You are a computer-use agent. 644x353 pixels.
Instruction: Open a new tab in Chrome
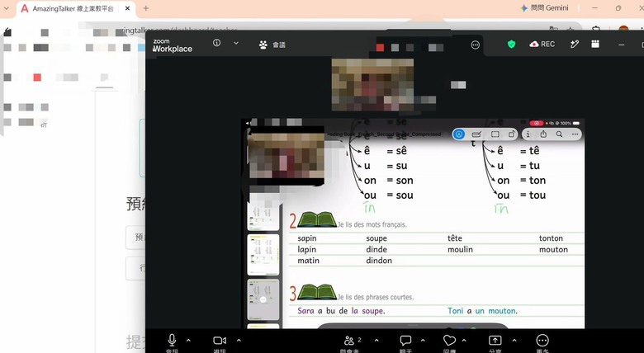pos(146,8)
